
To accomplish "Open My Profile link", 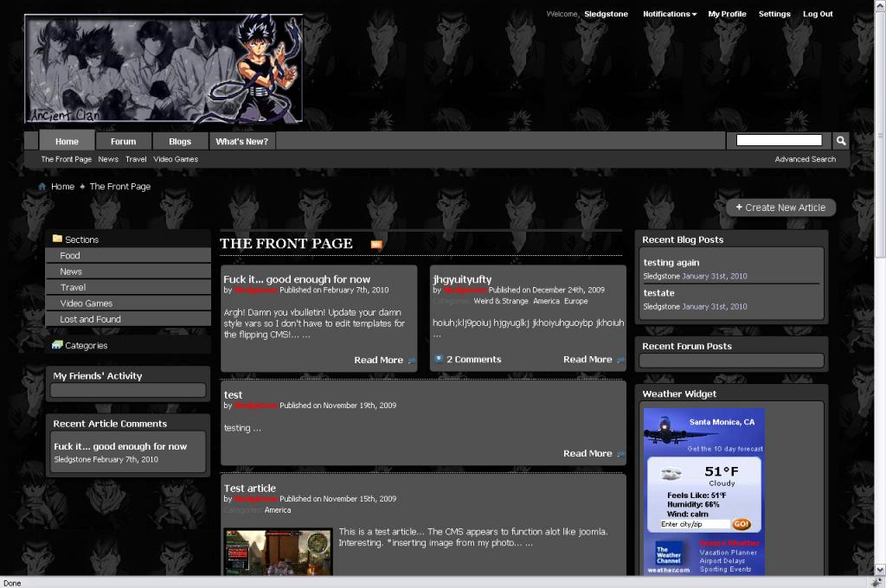I will 727,14.
